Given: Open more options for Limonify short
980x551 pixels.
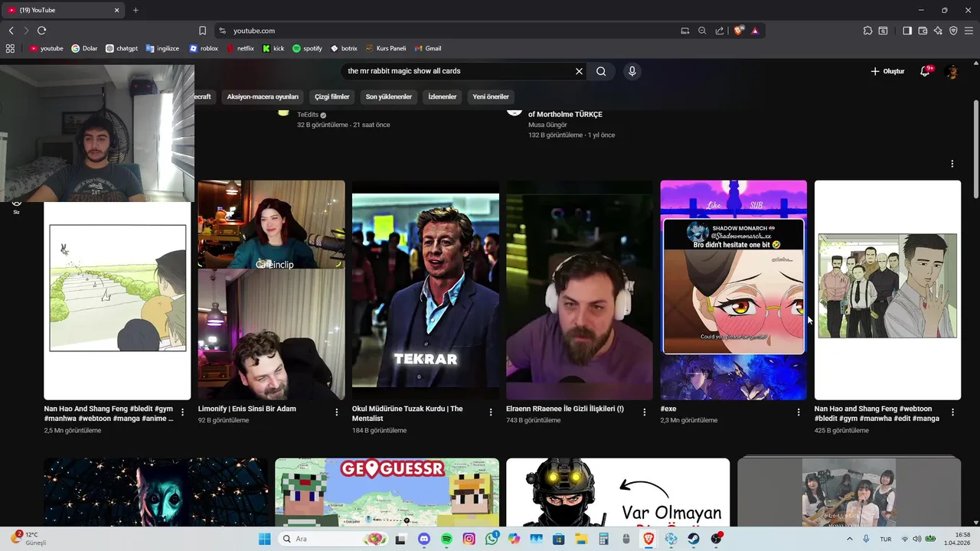Looking at the screenshot, I should tap(337, 412).
